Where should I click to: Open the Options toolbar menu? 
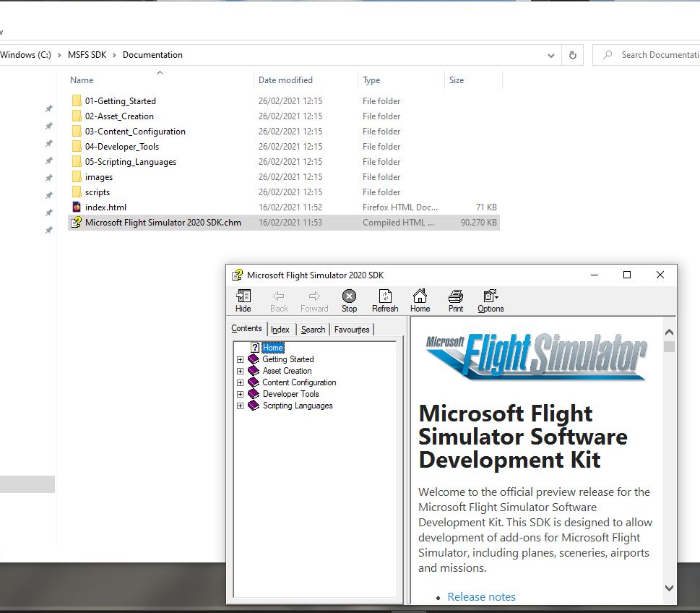[x=491, y=301]
